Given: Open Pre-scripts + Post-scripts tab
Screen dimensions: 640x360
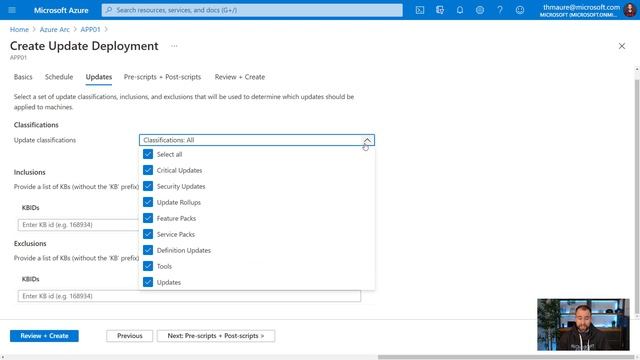Looking at the screenshot, I should tap(162, 77).
